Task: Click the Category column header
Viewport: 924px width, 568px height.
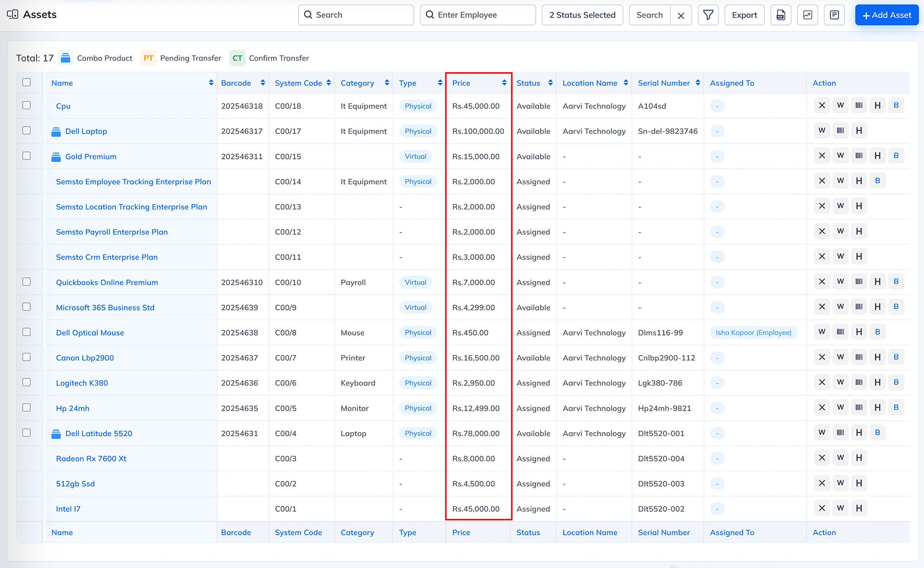Action: (357, 83)
